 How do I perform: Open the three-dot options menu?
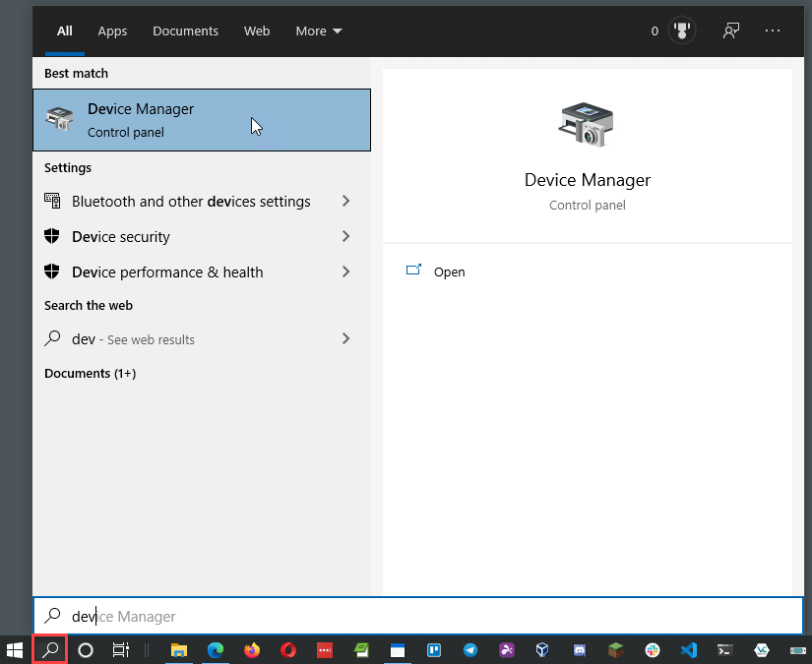773,30
